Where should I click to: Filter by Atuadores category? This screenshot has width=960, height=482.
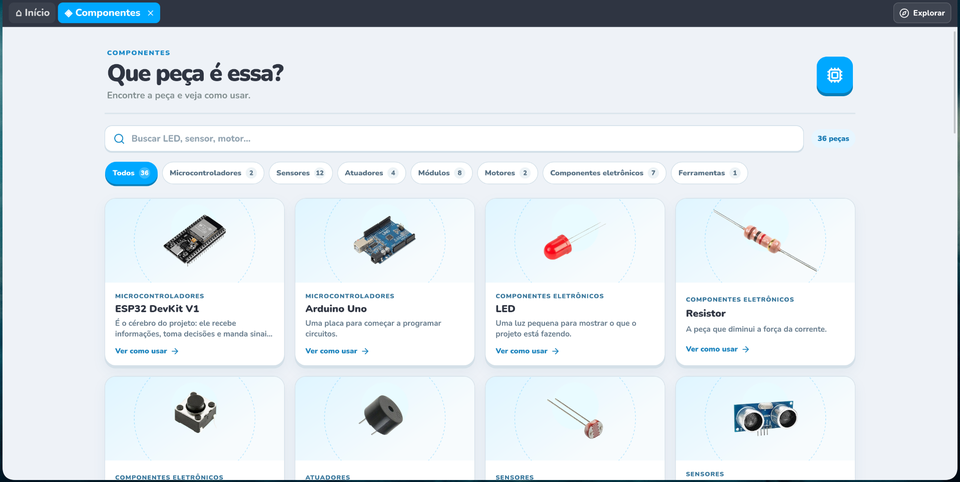click(x=372, y=173)
